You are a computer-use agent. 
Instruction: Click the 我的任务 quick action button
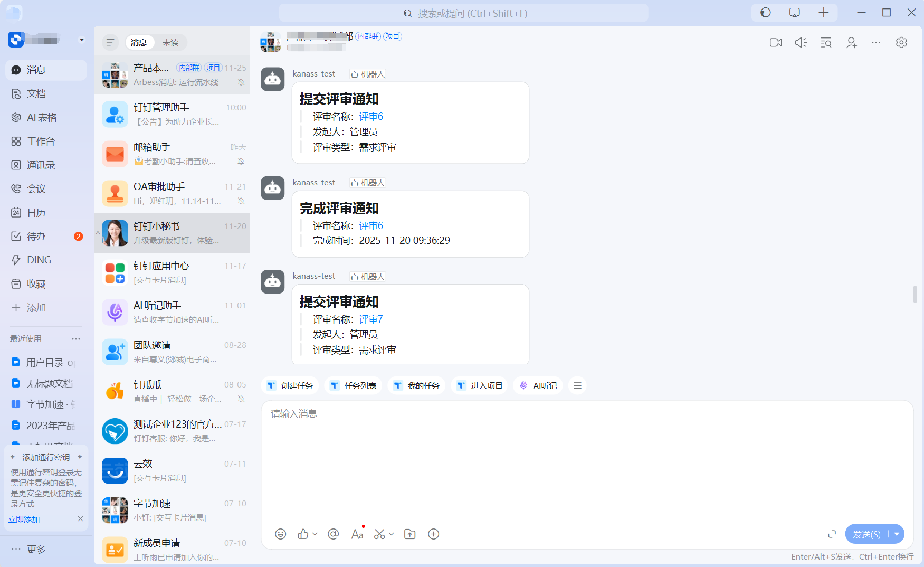pos(416,385)
